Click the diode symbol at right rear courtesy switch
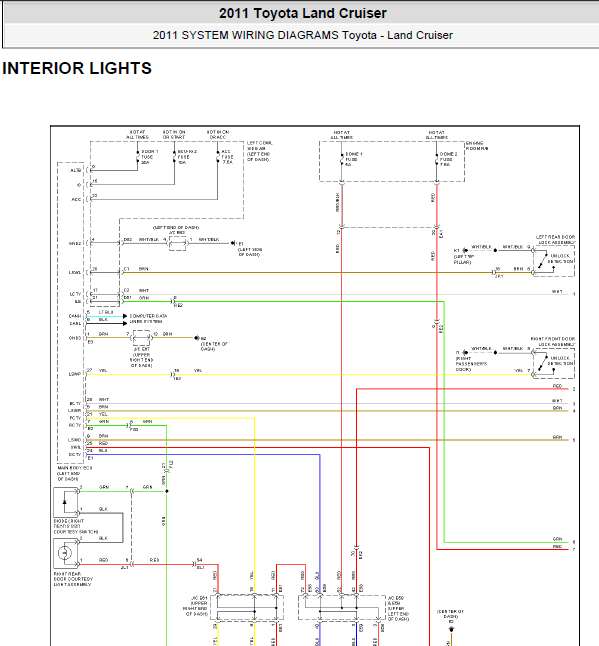Viewport: 599px width, 646px height. (66, 502)
